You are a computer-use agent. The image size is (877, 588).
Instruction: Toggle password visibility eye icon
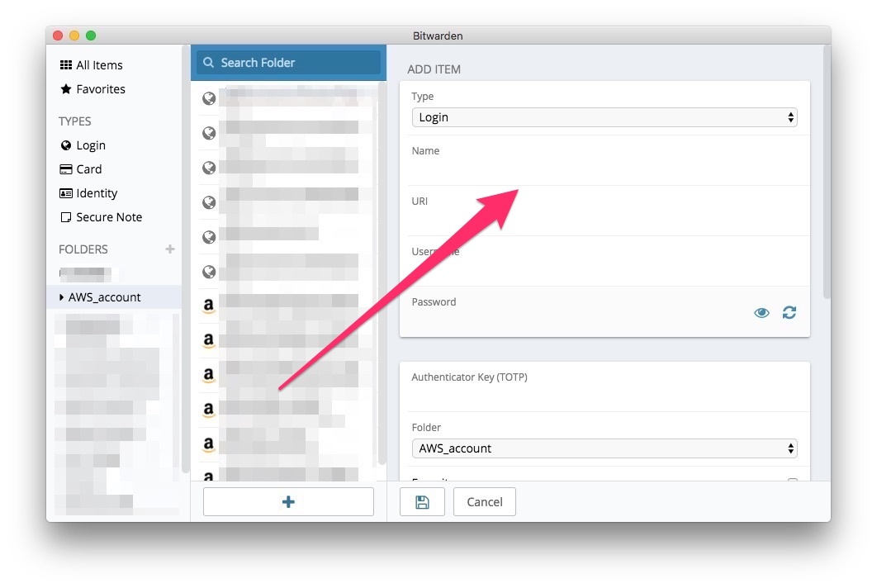click(761, 312)
